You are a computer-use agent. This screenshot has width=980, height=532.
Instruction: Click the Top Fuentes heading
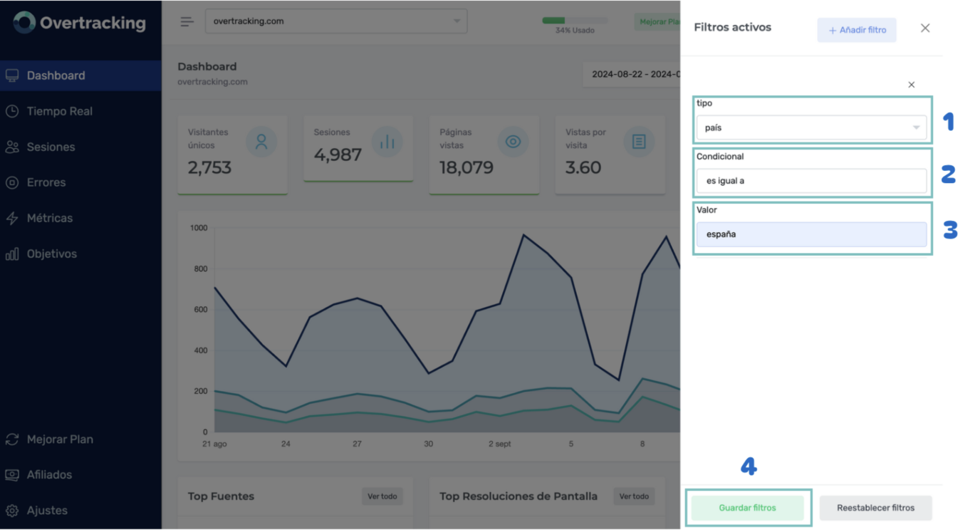tap(221, 496)
